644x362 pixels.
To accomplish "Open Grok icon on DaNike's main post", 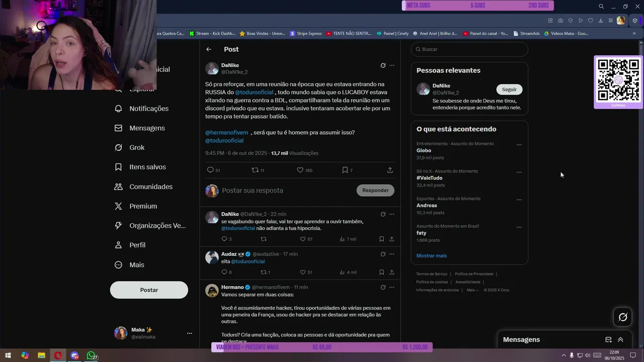I will pyautogui.click(x=383, y=65).
